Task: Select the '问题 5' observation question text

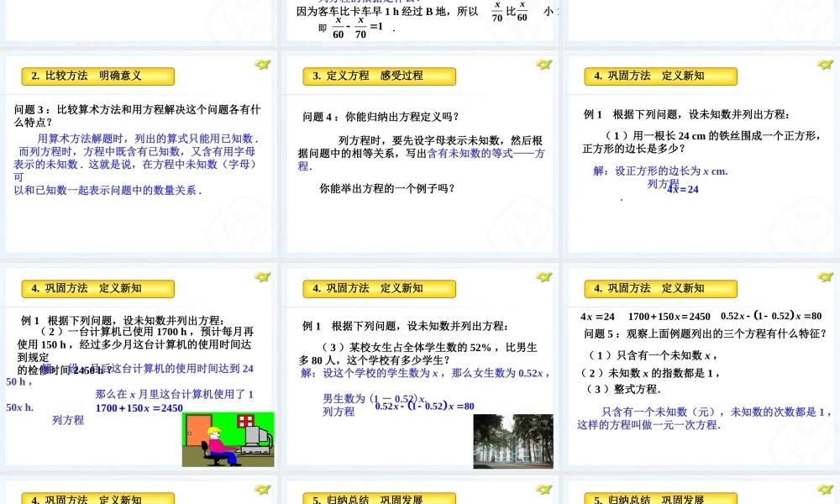Action: click(704, 333)
